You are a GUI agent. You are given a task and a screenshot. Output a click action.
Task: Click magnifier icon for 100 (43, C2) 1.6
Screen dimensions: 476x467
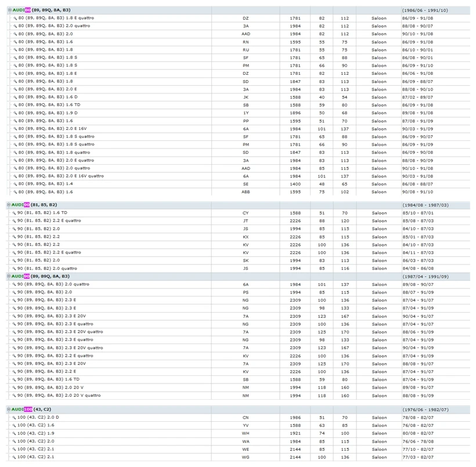click(14, 425)
